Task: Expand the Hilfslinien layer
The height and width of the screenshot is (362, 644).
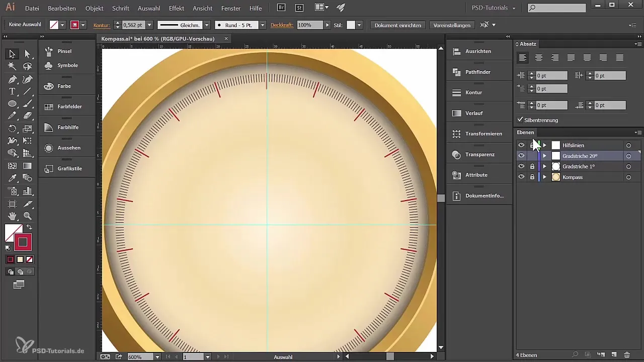Action: [544, 145]
